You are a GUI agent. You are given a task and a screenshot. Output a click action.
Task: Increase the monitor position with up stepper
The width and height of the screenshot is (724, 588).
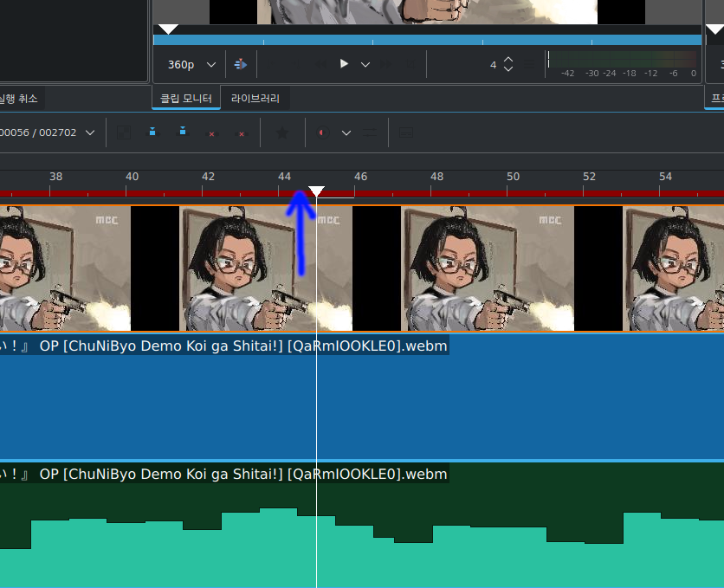[508, 60]
